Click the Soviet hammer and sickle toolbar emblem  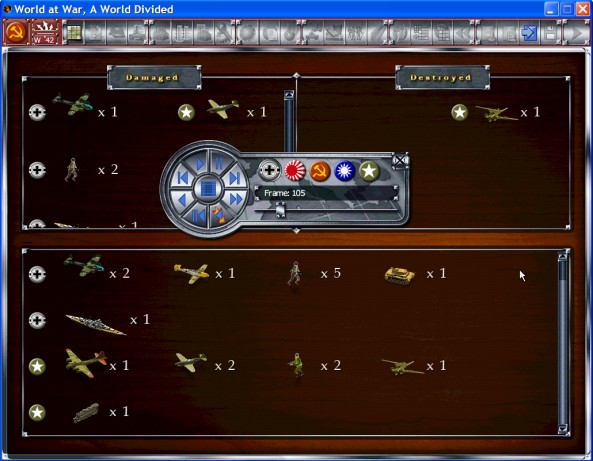click(16, 32)
